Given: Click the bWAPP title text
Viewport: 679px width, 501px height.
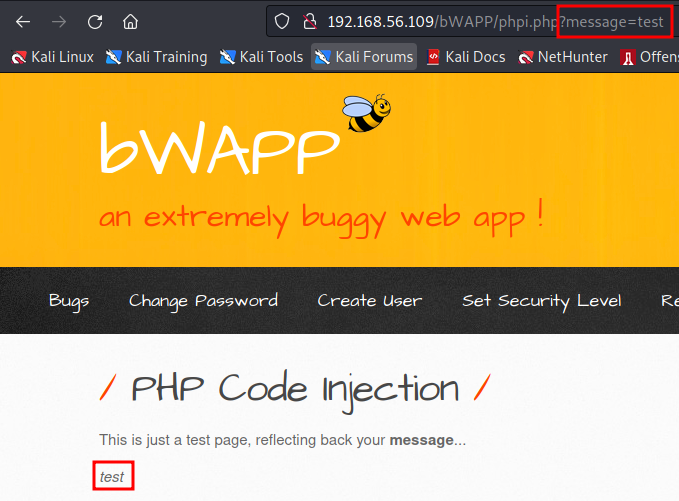Looking at the screenshot, I should pyautogui.click(x=220, y=149).
